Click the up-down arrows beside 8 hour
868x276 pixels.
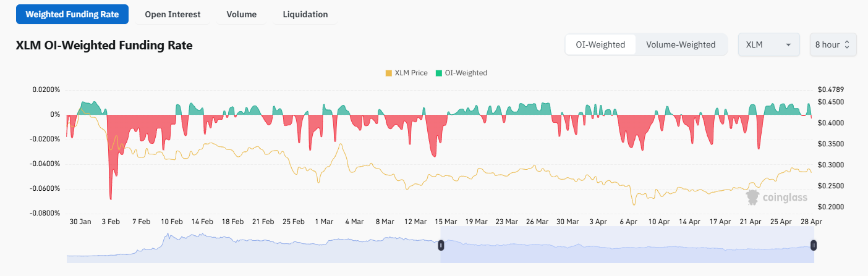[x=847, y=44]
